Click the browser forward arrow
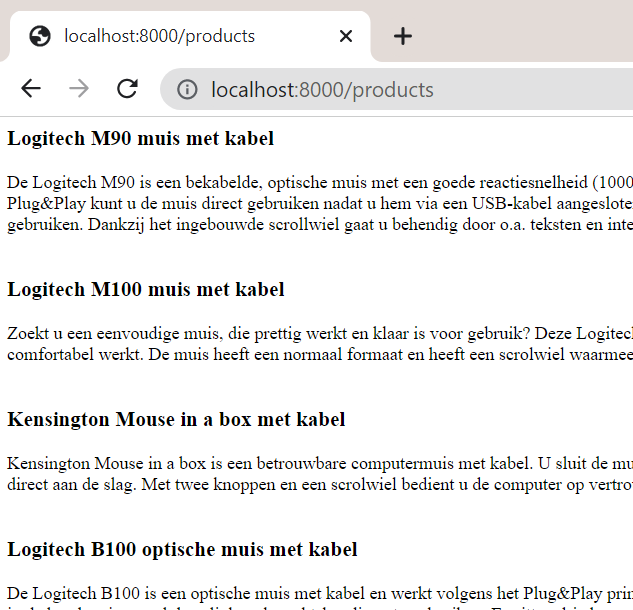 pyautogui.click(x=79, y=88)
